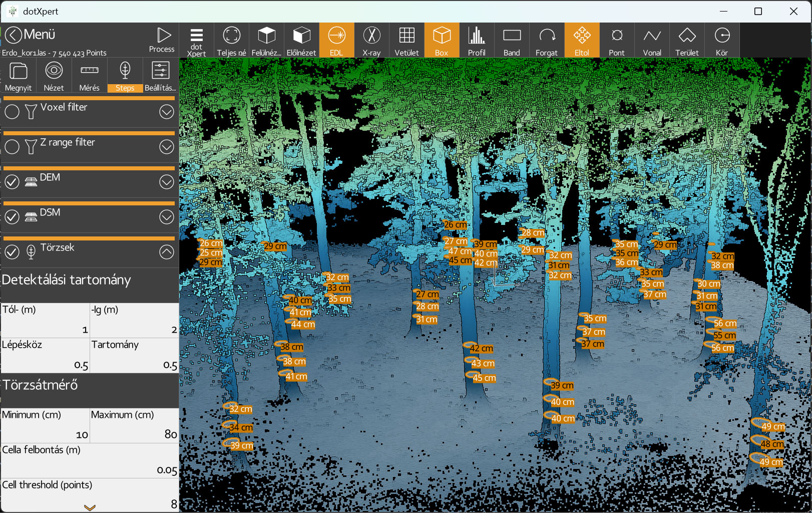The width and height of the screenshot is (812, 513).
Task: Run the Process button
Action: [162, 40]
